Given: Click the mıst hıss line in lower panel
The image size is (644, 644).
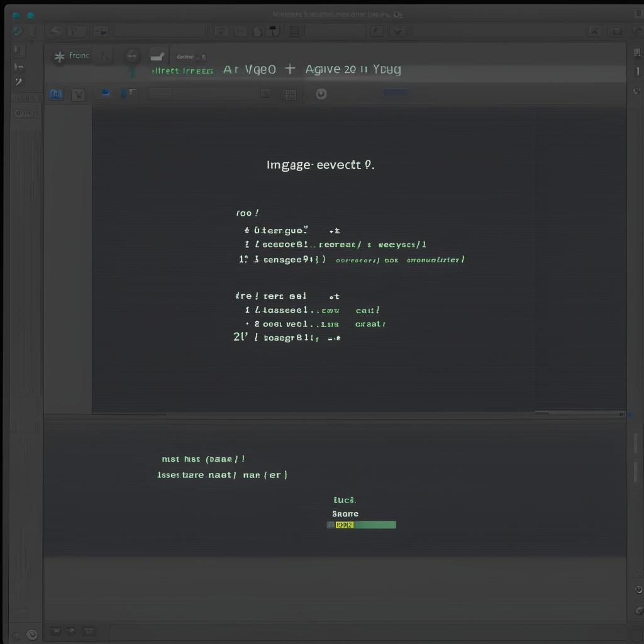Looking at the screenshot, I should (x=203, y=458).
